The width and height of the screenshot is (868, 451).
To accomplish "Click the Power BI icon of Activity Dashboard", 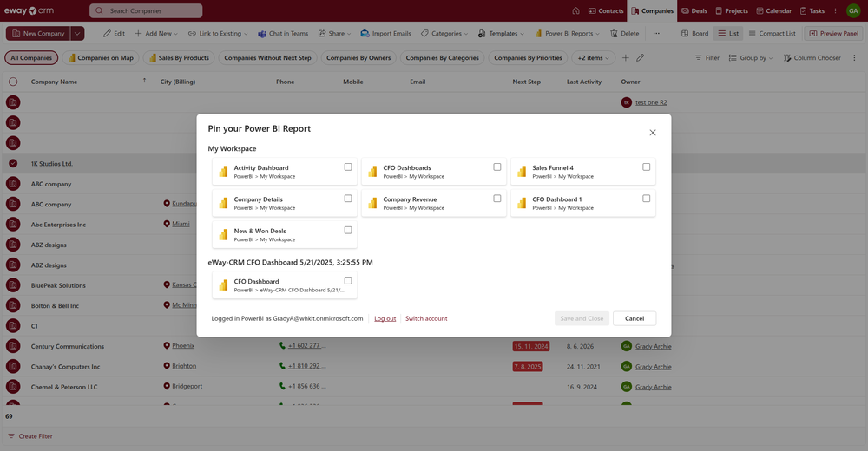I will (223, 172).
